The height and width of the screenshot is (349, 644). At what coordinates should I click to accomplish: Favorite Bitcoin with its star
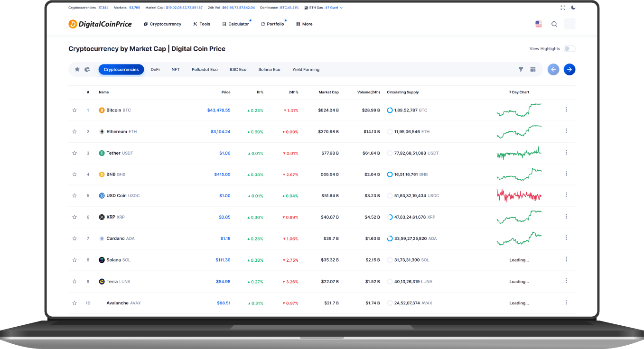tap(75, 110)
